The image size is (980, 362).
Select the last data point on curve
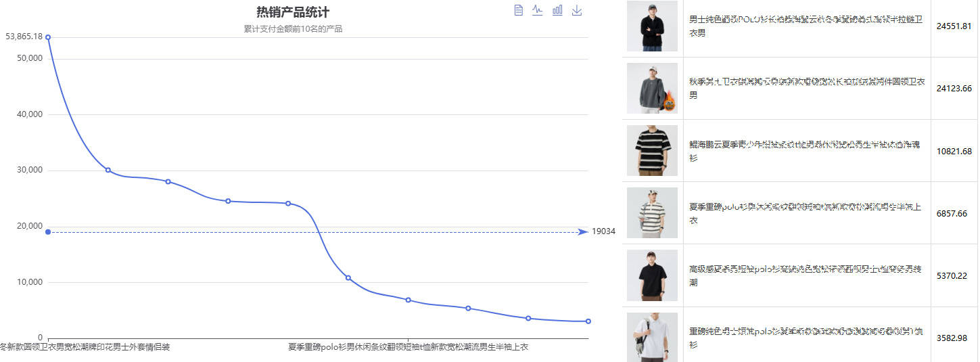(588, 321)
